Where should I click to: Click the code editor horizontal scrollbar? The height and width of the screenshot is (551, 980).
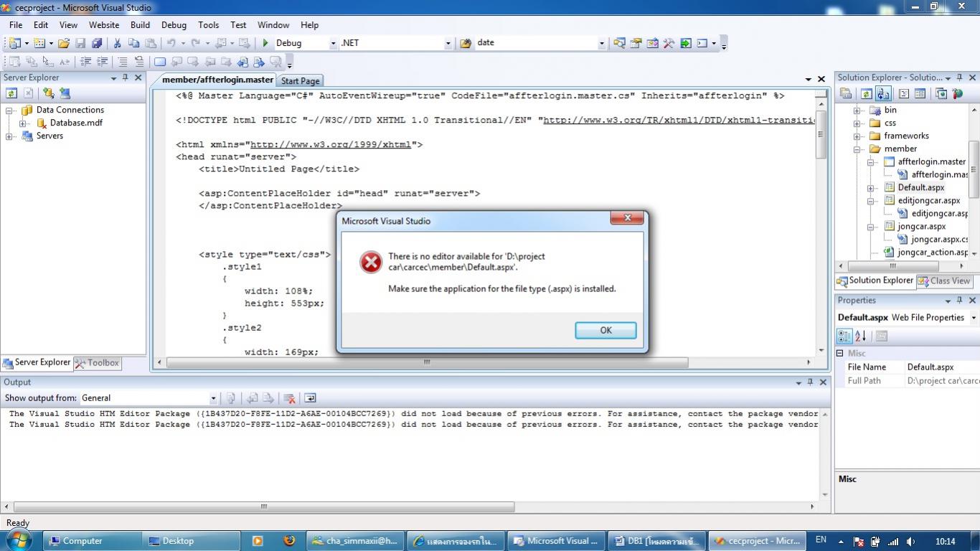[x=428, y=362]
